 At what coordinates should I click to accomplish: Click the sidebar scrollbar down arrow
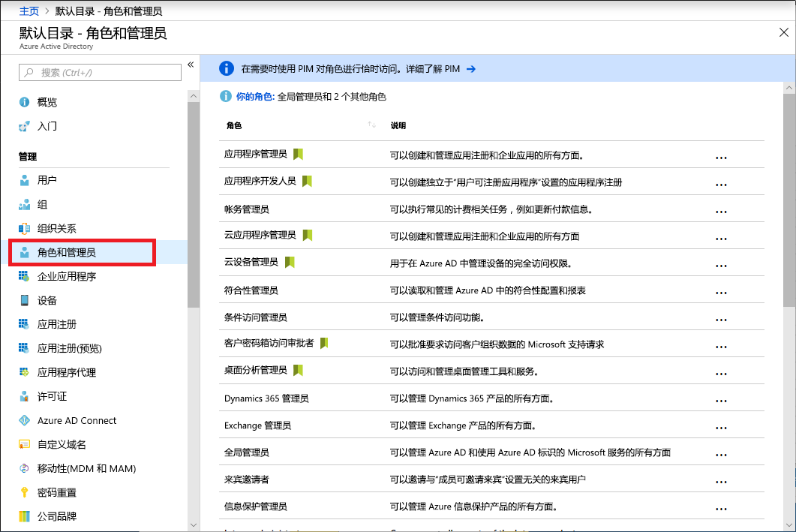[194, 525]
